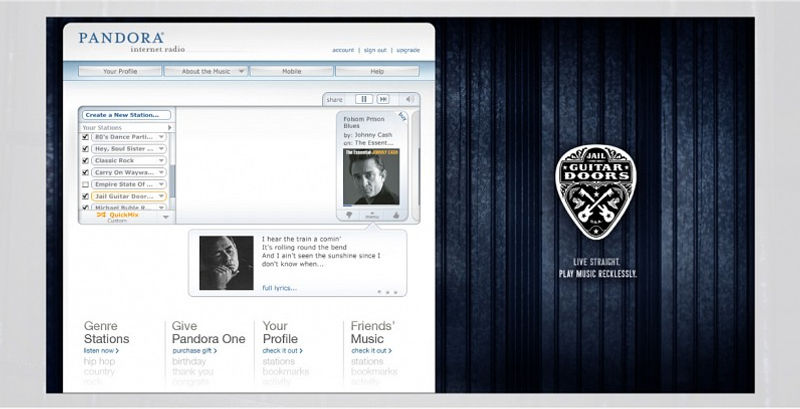Click check it out under Your Profile
Image resolution: width=800 pixels, height=409 pixels.
[x=283, y=351]
